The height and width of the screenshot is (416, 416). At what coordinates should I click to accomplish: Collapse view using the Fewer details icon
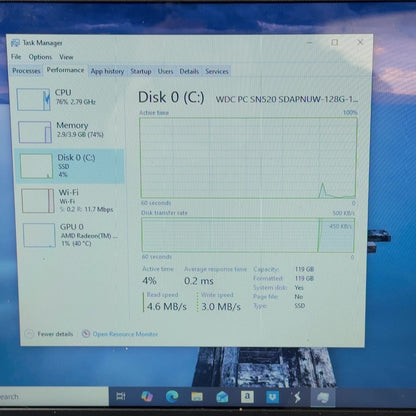(x=29, y=334)
